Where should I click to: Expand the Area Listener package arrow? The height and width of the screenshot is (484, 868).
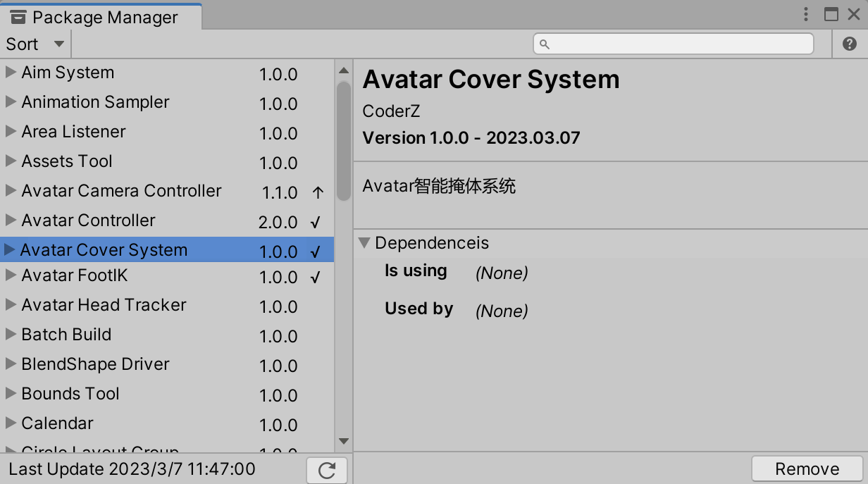[11, 131]
